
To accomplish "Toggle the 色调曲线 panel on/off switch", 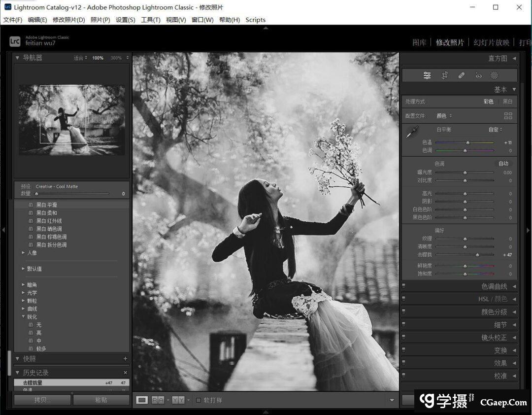I will click(404, 286).
